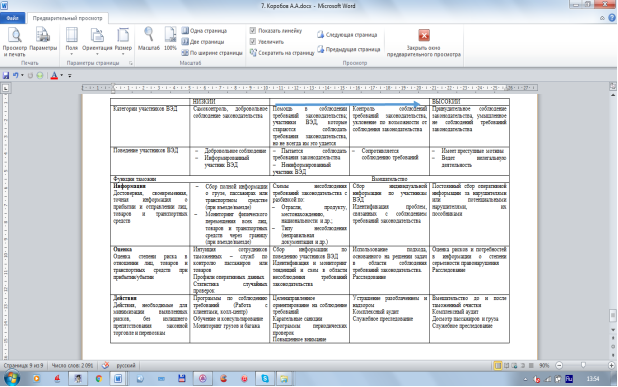This screenshot has height=387, width=618.
Task: Go to the next page (Следующая страница)
Action: (x=347, y=35)
